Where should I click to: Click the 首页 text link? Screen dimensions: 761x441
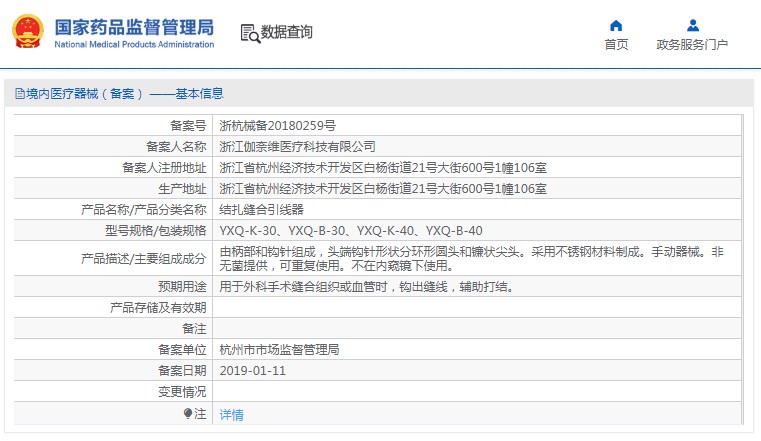tap(616, 45)
